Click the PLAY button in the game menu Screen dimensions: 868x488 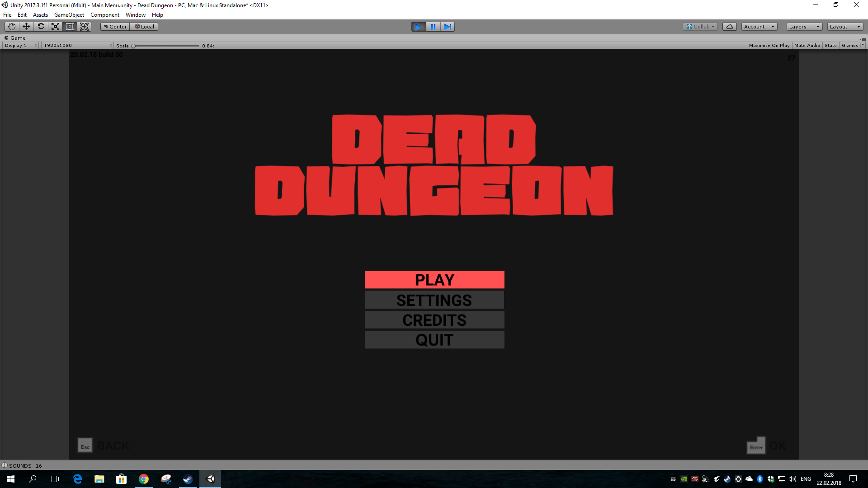click(x=434, y=280)
